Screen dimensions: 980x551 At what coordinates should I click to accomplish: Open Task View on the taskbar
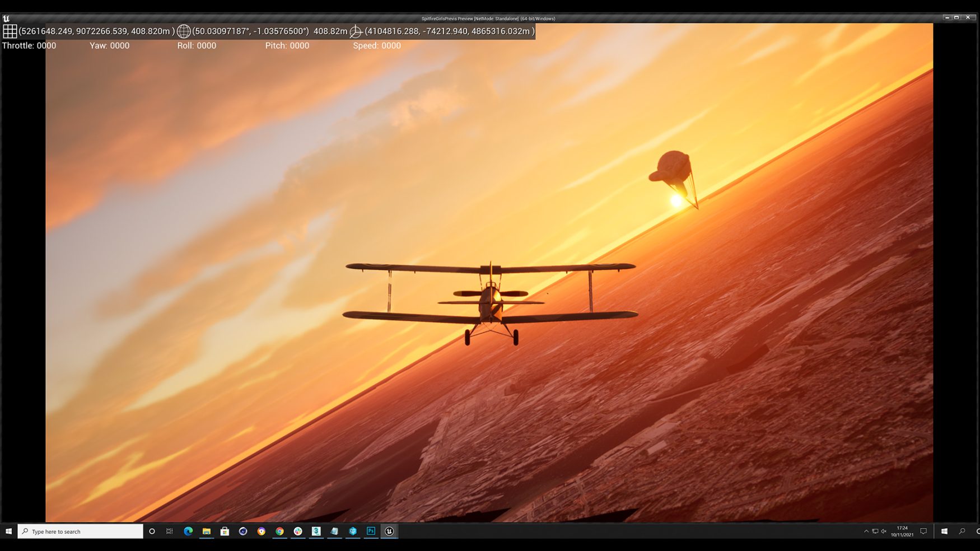coord(170,531)
